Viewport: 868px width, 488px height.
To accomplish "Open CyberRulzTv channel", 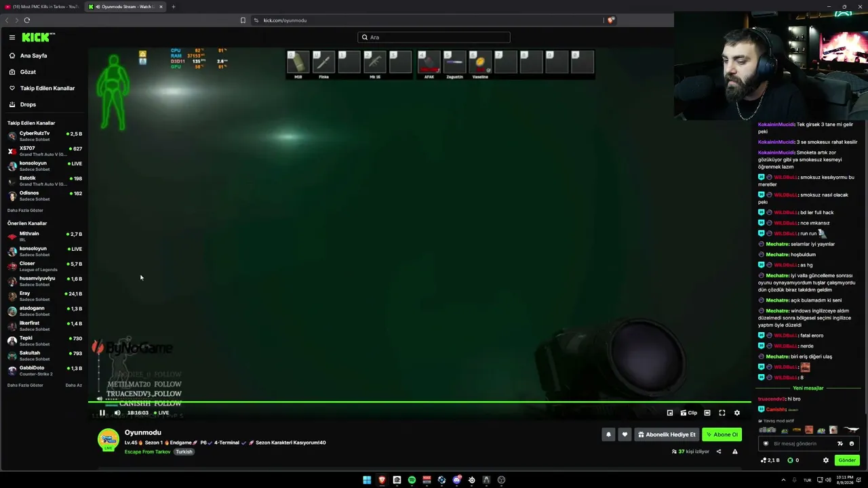I will coord(45,136).
